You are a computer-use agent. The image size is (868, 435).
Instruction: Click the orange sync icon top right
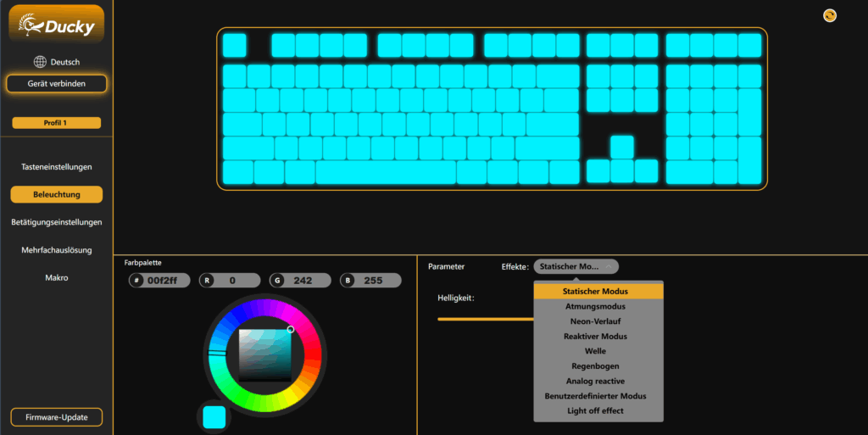pos(829,15)
